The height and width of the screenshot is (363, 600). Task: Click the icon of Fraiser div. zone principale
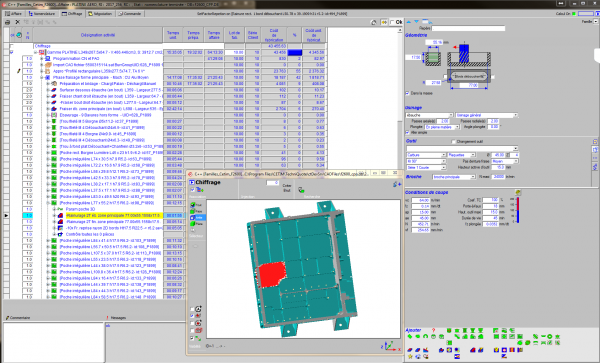(x=54, y=109)
